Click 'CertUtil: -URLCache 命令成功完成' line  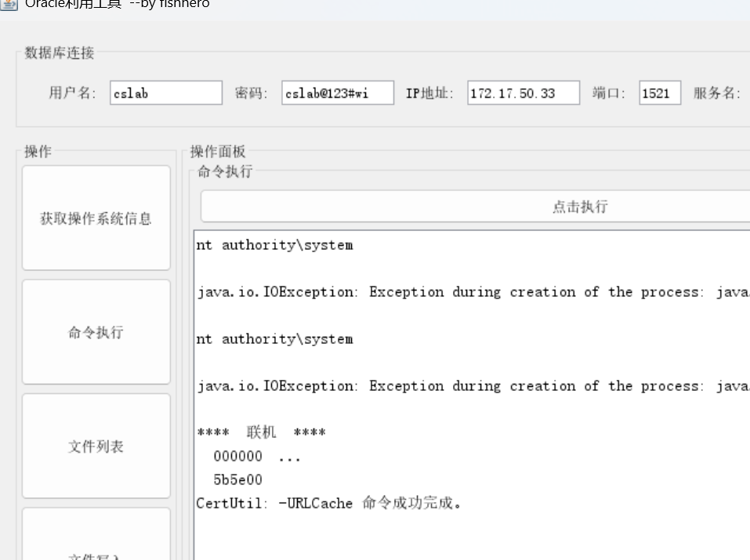click(328, 503)
